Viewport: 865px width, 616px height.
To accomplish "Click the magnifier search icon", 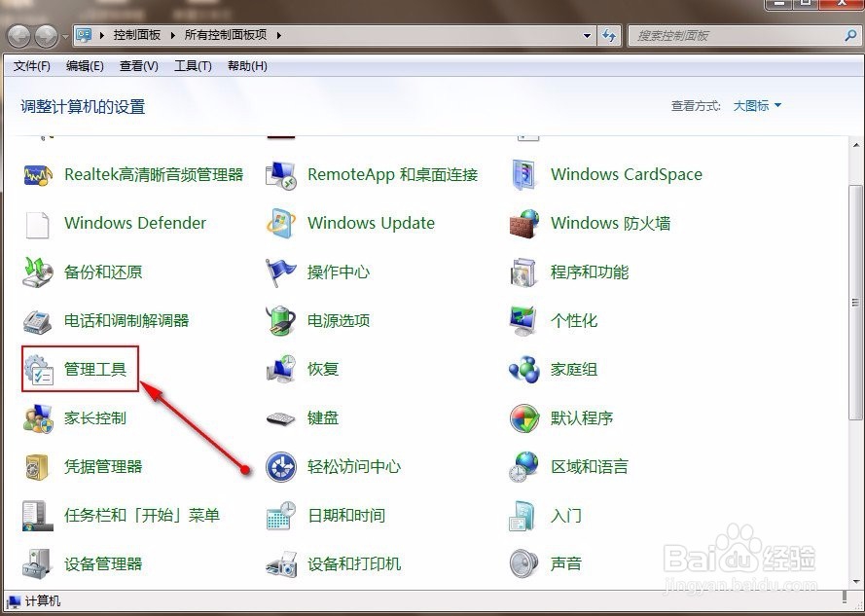I will (x=850, y=36).
